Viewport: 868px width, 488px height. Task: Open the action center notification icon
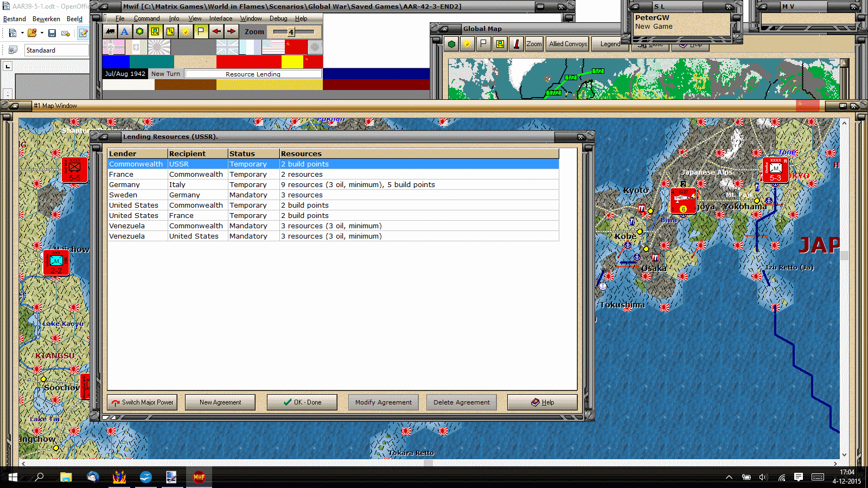799,477
